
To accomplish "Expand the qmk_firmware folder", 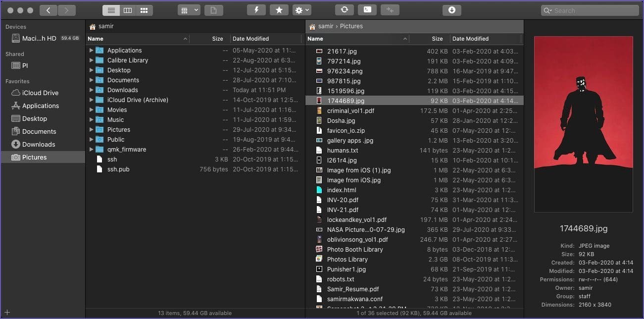I will pyautogui.click(x=91, y=149).
